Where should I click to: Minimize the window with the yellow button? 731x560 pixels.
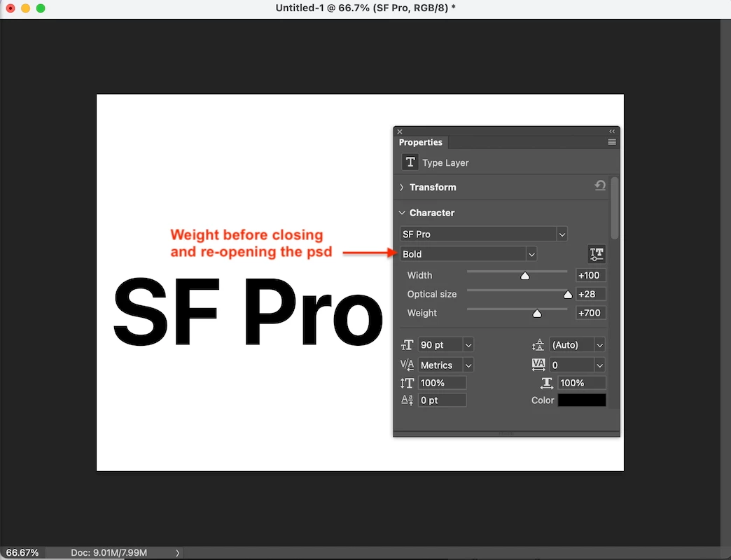[26, 8]
